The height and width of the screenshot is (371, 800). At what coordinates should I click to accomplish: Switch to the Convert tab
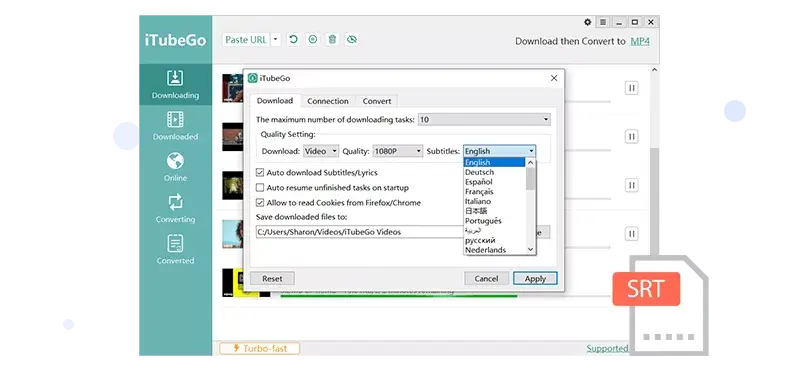[377, 101]
